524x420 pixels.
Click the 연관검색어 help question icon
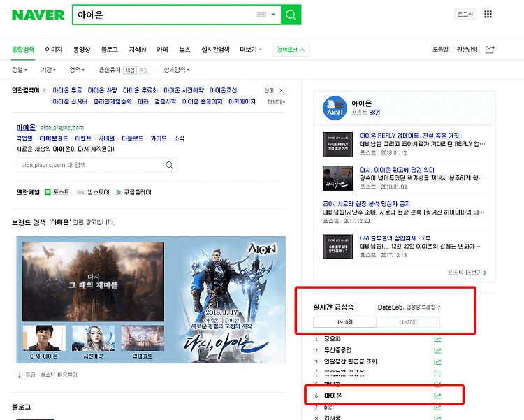44,90
